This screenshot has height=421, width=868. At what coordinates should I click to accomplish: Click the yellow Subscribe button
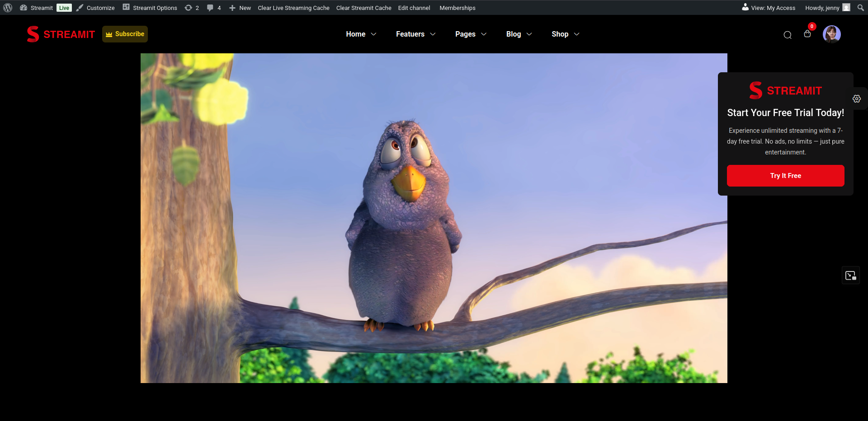(125, 34)
